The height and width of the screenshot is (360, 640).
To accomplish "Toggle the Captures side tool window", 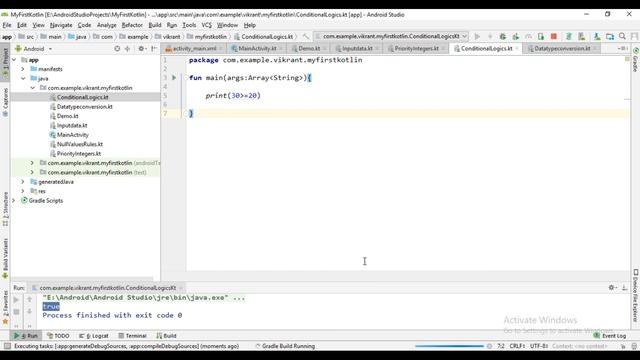I will [5, 102].
